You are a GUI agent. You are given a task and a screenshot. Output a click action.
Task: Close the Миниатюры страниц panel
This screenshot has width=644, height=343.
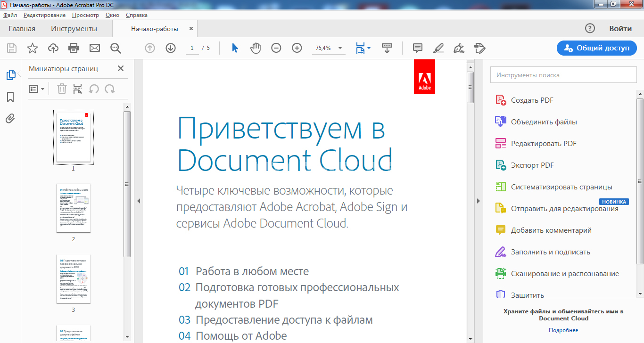pyautogui.click(x=121, y=68)
